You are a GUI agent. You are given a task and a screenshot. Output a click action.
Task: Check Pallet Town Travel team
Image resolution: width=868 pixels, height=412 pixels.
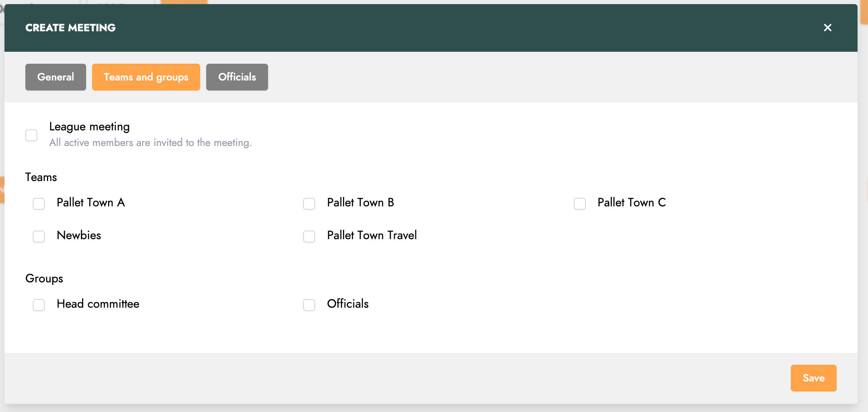(x=309, y=236)
